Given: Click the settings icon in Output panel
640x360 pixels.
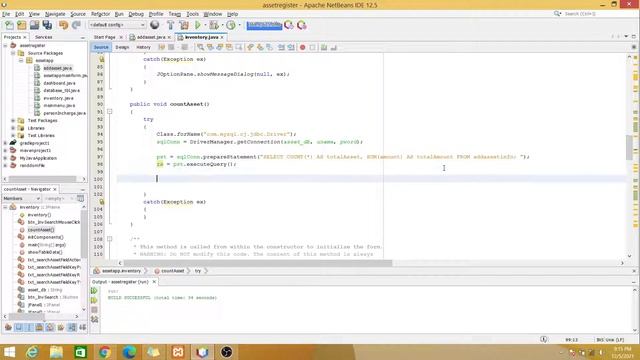Looking at the screenshot, I should point(94,319).
